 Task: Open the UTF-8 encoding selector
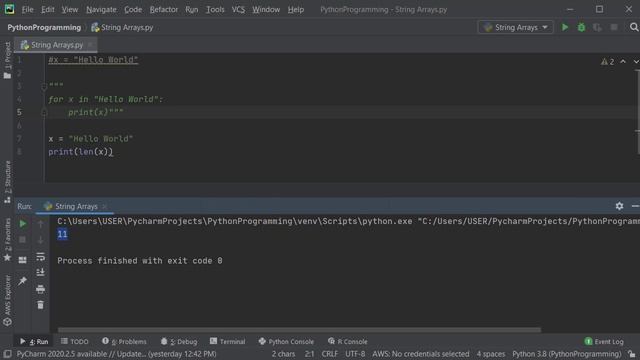(355, 354)
